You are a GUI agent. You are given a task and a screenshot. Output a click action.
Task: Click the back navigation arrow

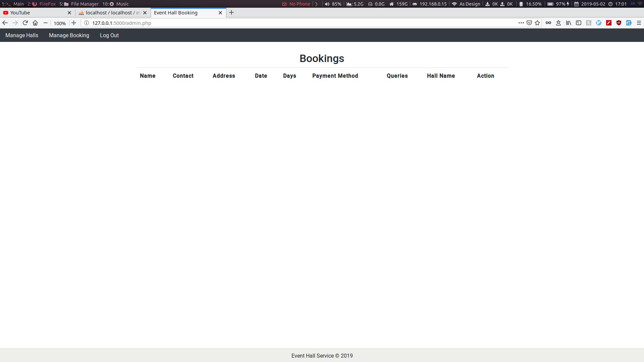coord(5,23)
